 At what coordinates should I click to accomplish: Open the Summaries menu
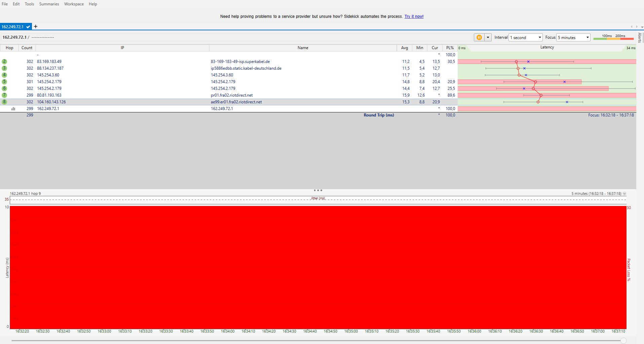(x=49, y=4)
